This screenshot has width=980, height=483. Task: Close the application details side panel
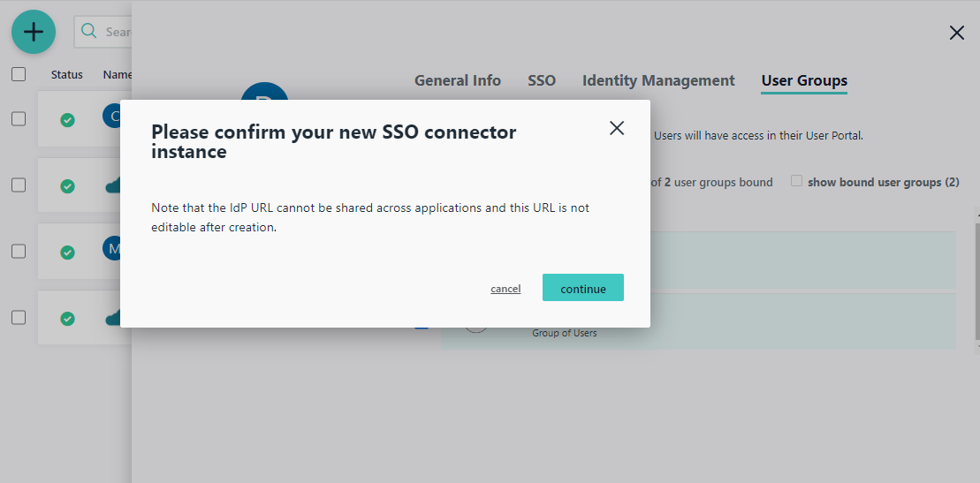(x=956, y=34)
